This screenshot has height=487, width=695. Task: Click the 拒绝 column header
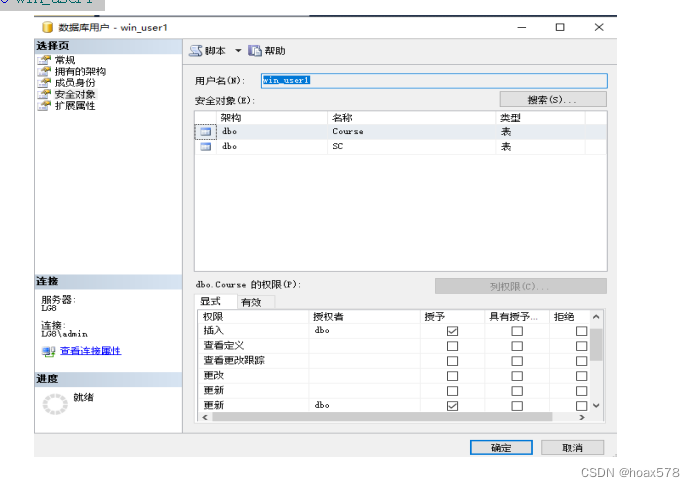(x=569, y=316)
